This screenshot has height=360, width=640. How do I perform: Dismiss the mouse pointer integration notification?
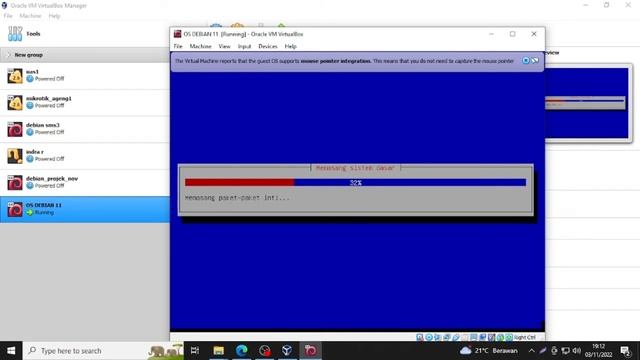pos(526,61)
